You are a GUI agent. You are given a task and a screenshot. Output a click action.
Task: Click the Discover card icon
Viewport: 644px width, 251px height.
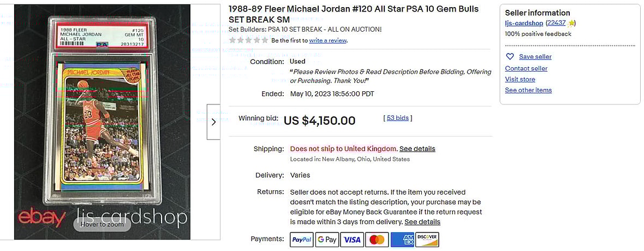point(427,240)
